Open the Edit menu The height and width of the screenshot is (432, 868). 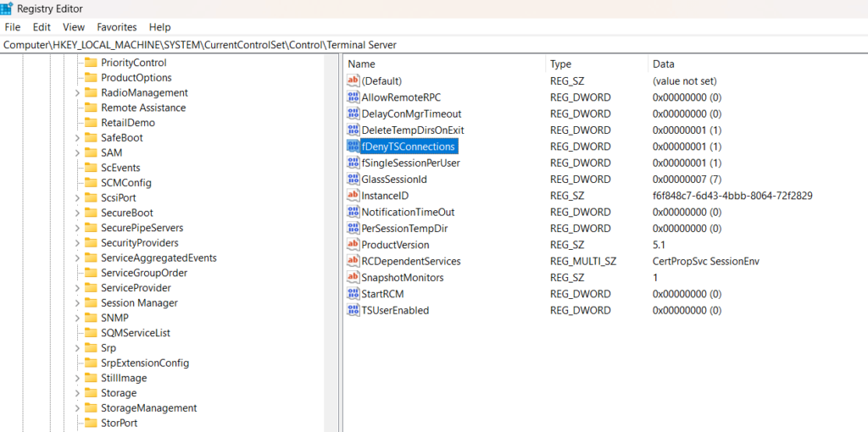click(x=42, y=27)
